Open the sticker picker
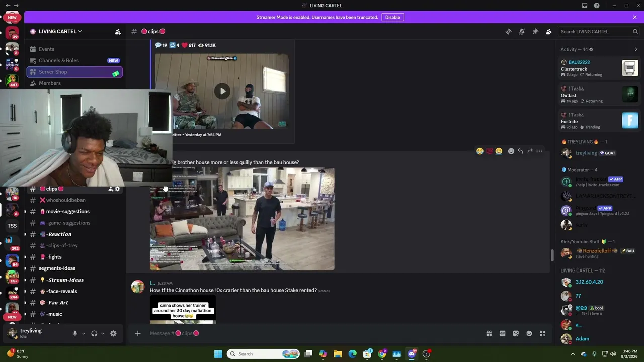 pyautogui.click(x=516, y=333)
